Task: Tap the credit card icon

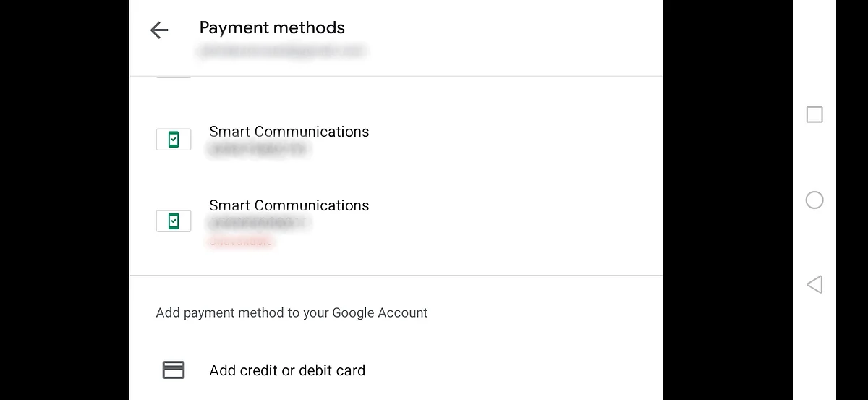Action: [174, 370]
